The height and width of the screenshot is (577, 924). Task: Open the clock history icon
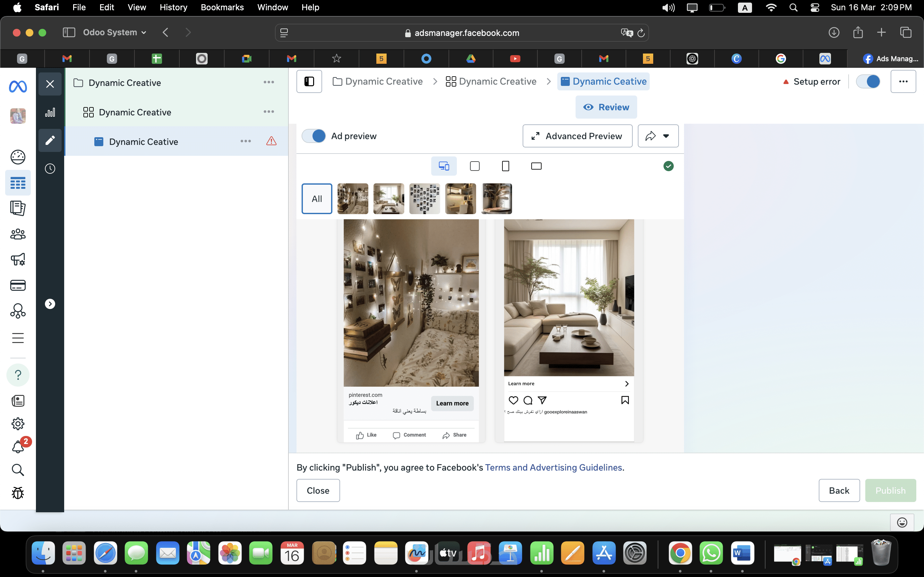[50, 169]
